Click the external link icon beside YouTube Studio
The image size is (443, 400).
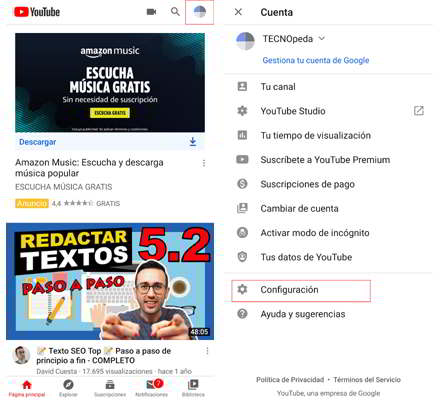(419, 111)
